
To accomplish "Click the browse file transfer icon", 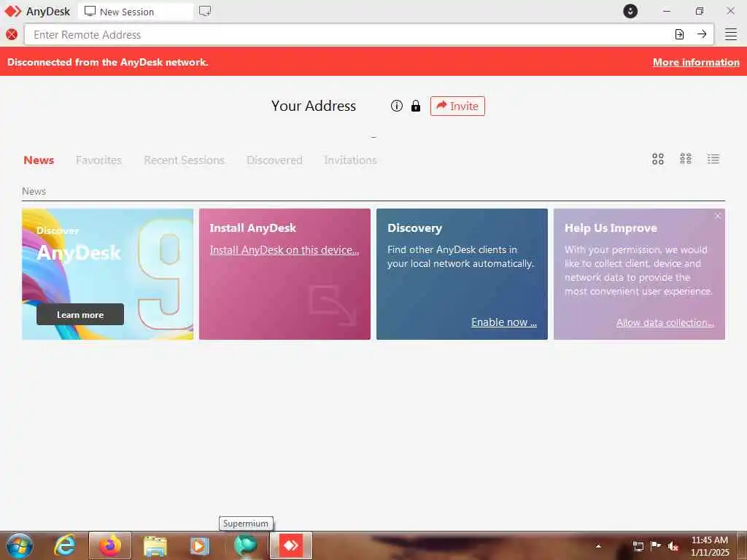I will coord(679,34).
